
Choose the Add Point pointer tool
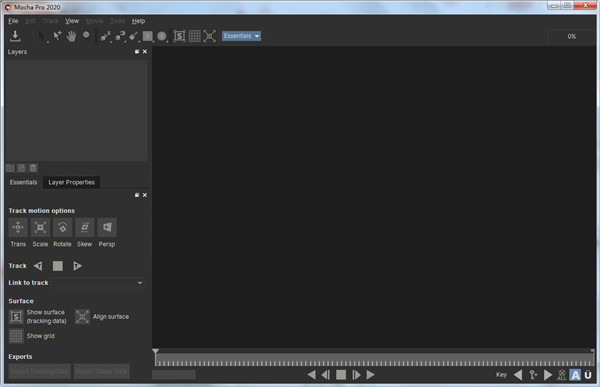pyautogui.click(x=57, y=36)
